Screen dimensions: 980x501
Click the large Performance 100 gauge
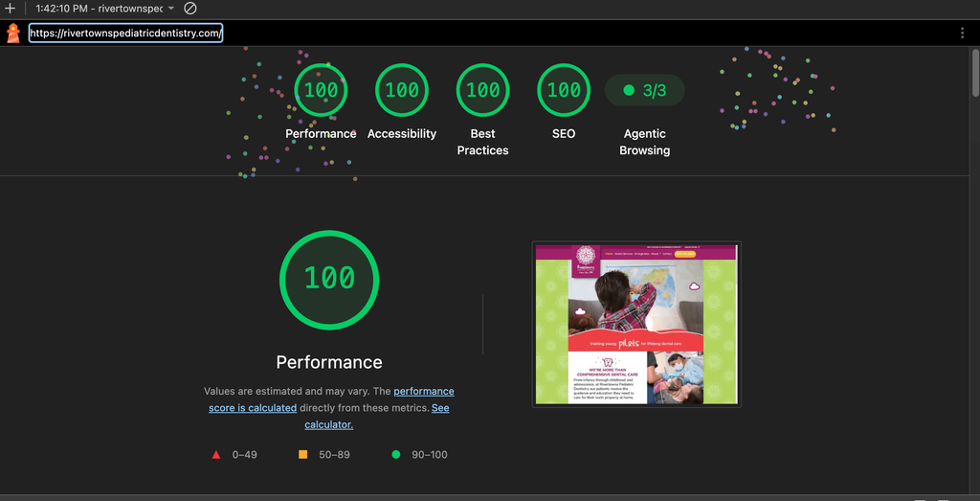click(x=329, y=280)
